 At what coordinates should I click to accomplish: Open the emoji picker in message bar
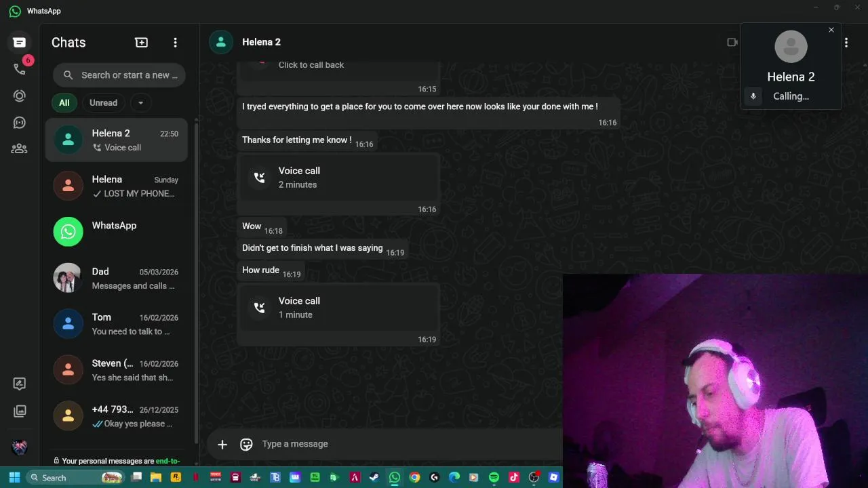pyautogui.click(x=246, y=444)
